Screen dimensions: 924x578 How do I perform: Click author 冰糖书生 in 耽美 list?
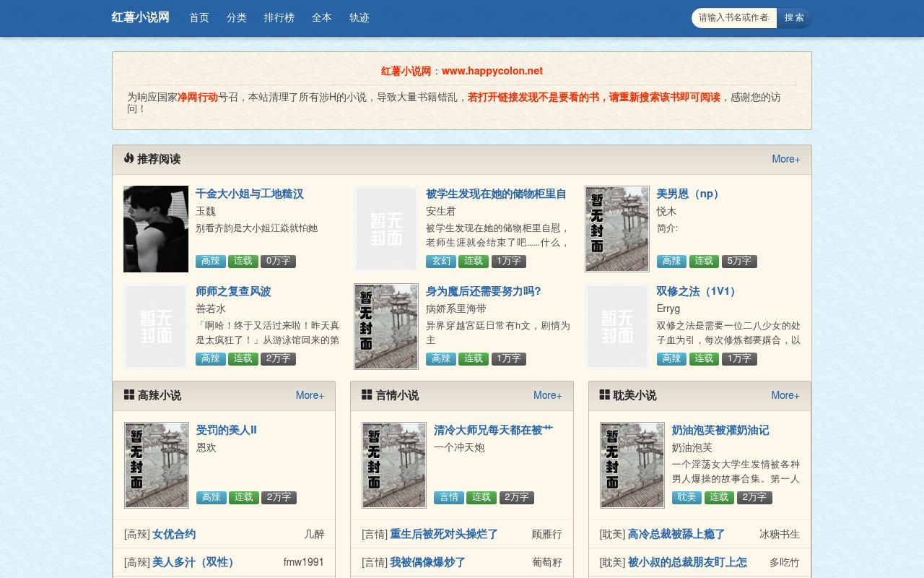coord(780,534)
